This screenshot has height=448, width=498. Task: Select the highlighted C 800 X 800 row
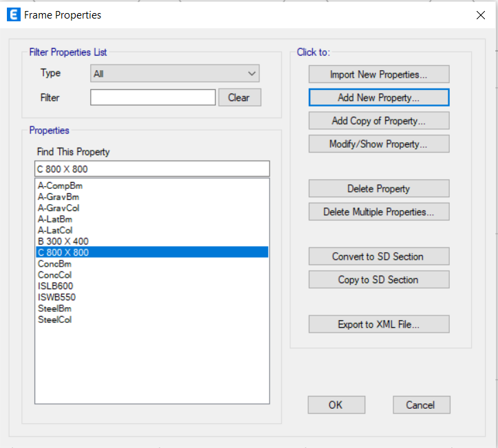pos(152,252)
